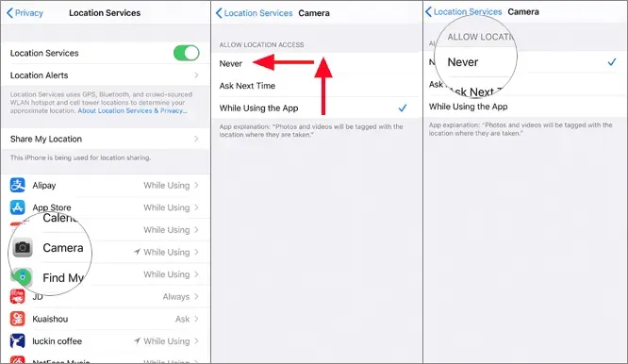
Task: Open App Store location setting chevron
Action: pos(196,207)
